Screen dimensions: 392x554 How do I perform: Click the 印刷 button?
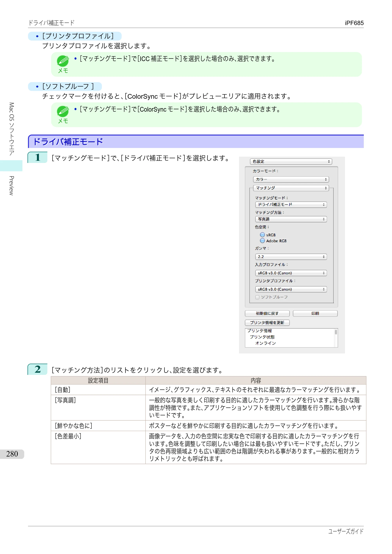[x=315, y=313]
